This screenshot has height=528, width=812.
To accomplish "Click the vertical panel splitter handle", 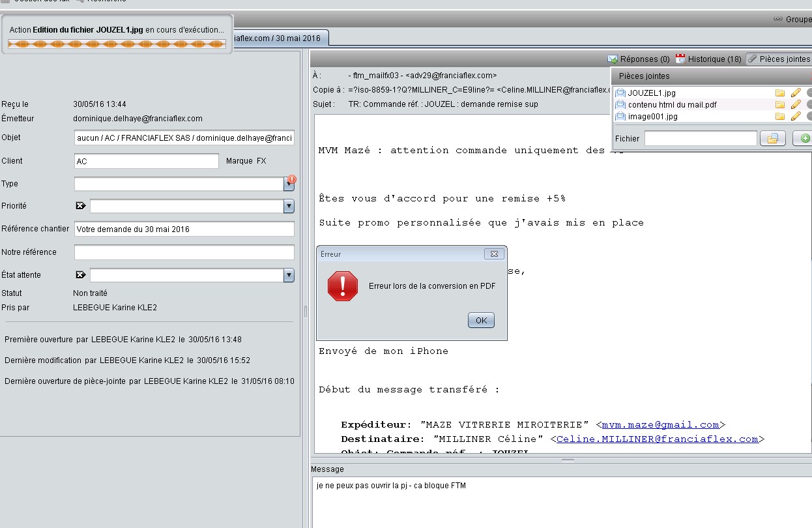I will (305, 311).
